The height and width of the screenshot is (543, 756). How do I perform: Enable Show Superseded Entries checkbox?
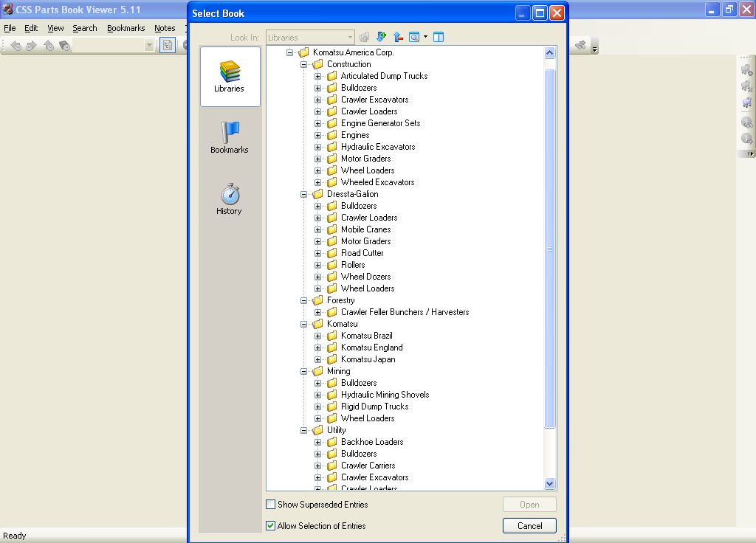[x=271, y=505]
